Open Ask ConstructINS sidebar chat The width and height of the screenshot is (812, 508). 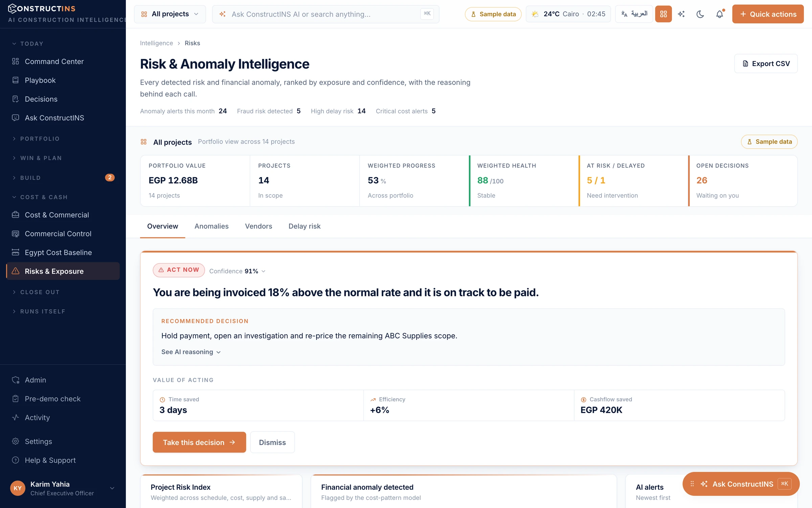(x=63, y=118)
